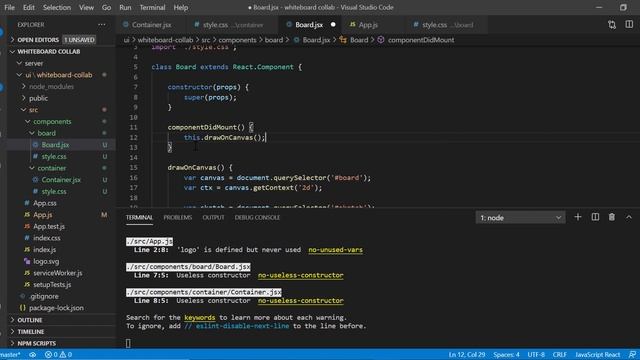This screenshot has width=640, height=360.
Task: Maximize the panel with chevron up icon
Action: [x=629, y=217]
